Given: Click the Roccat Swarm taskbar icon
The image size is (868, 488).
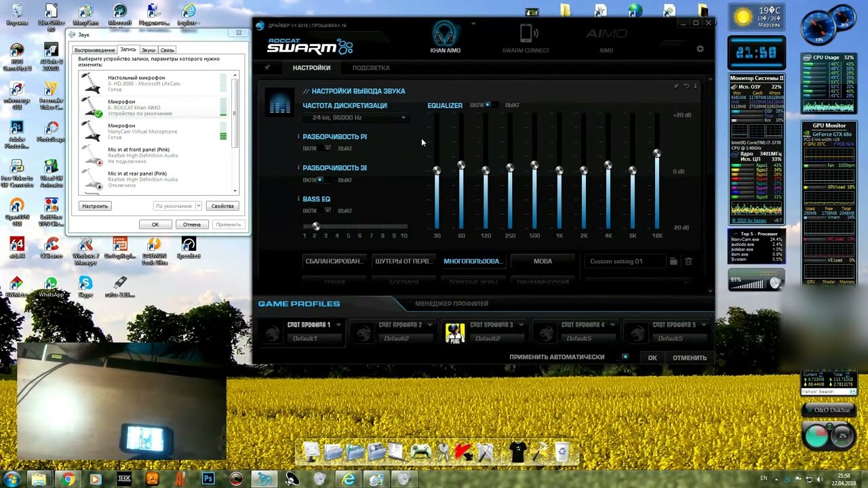Looking at the screenshot, I should click(x=264, y=479).
